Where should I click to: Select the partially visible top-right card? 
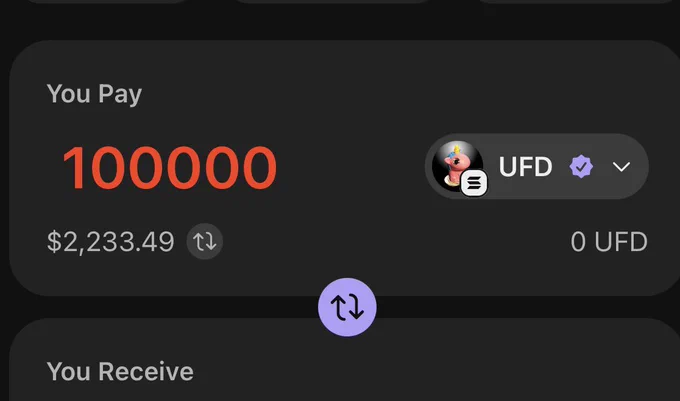(x=577, y=1)
